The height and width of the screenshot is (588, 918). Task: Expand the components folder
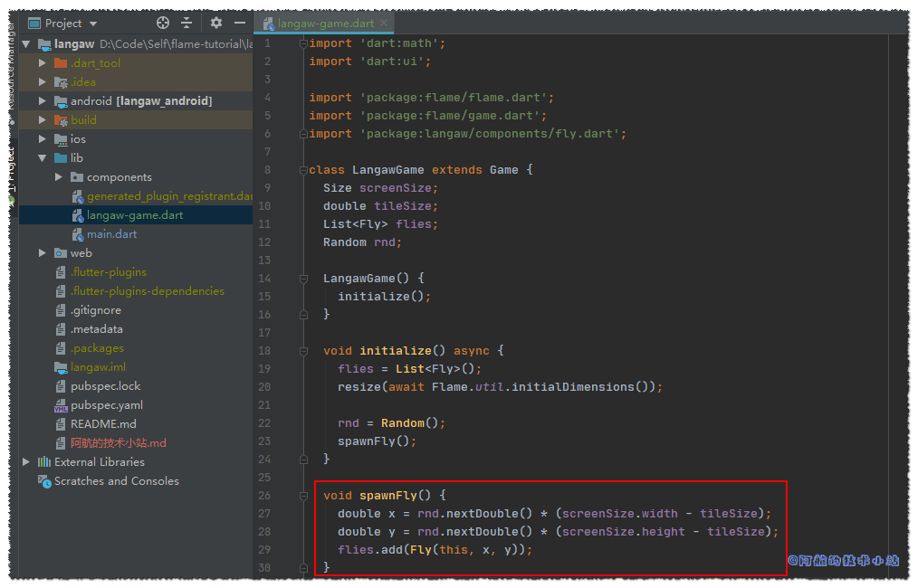pyautogui.click(x=59, y=177)
